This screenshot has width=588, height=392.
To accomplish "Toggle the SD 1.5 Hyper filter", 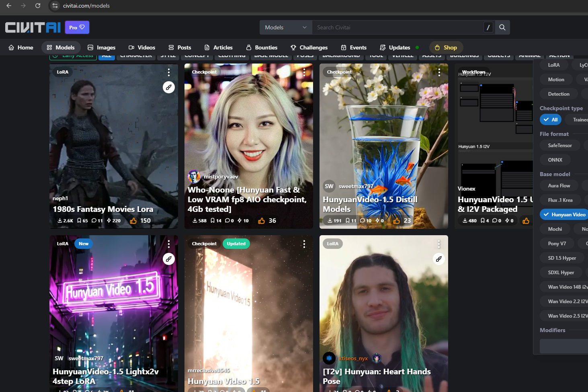I will point(562,258).
